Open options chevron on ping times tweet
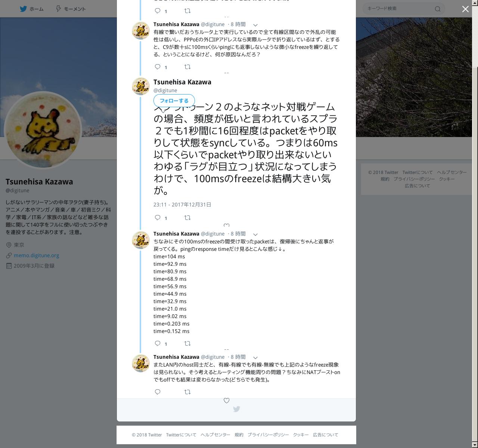The image size is (478, 448). pyautogui.click(x=255, y=234)
